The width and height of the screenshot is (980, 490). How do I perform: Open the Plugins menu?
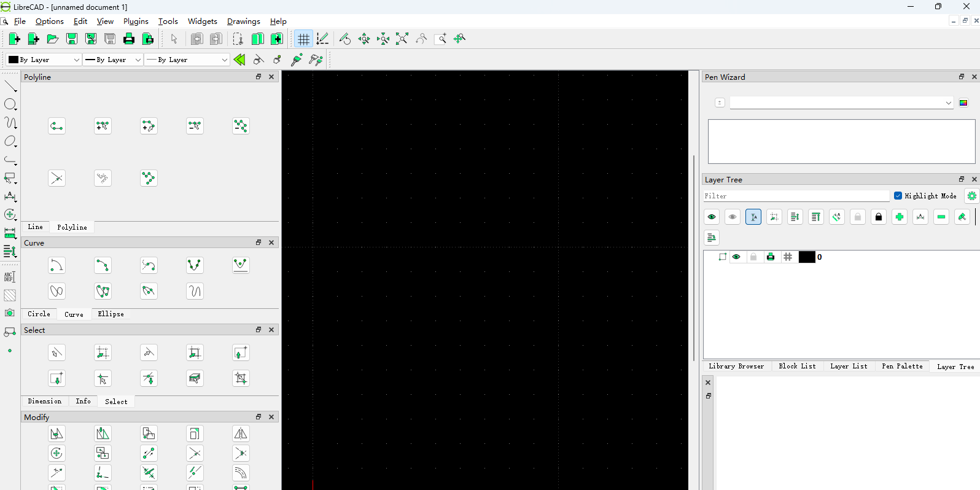coord(136,21)
